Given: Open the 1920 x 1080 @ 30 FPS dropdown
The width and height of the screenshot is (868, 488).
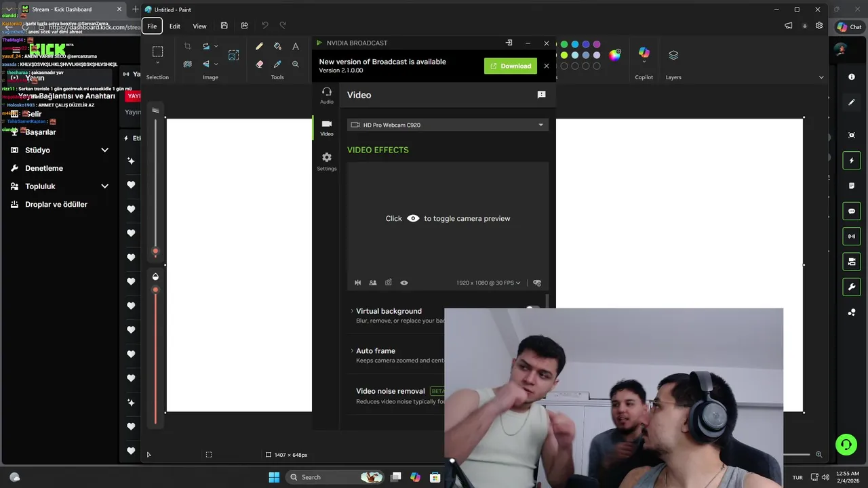Looking at the screenshot, I should tap(488, 283).
